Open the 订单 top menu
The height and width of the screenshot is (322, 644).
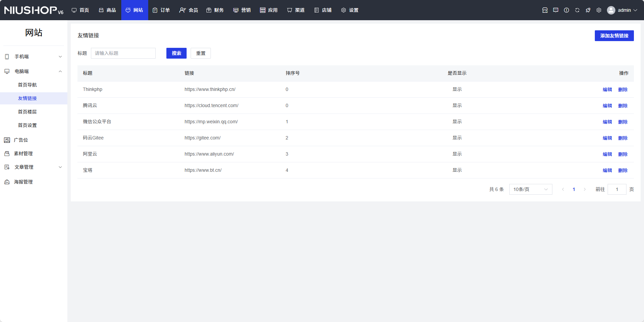161,10
